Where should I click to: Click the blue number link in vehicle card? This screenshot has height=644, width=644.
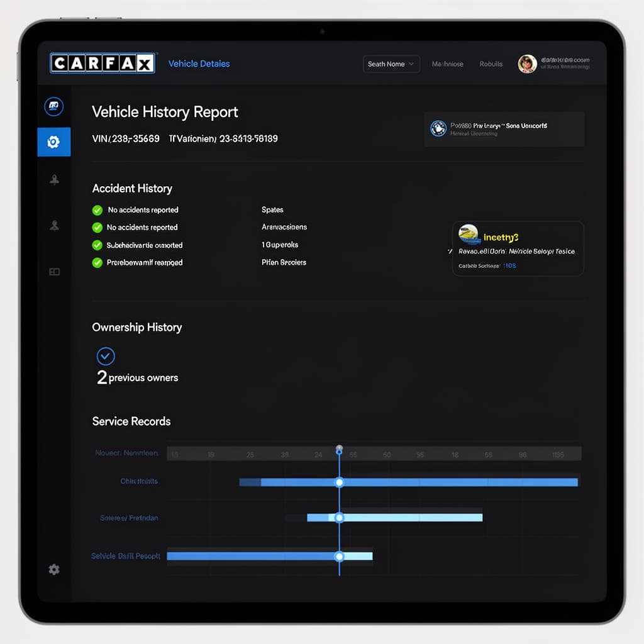pyautogui.click(x=509, y=266)
